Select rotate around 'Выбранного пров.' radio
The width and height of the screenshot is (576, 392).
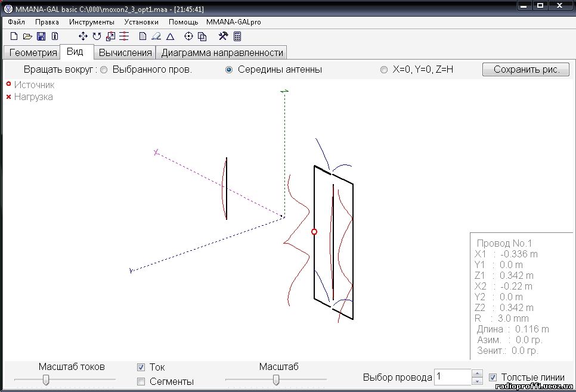[x=104, y=70]
